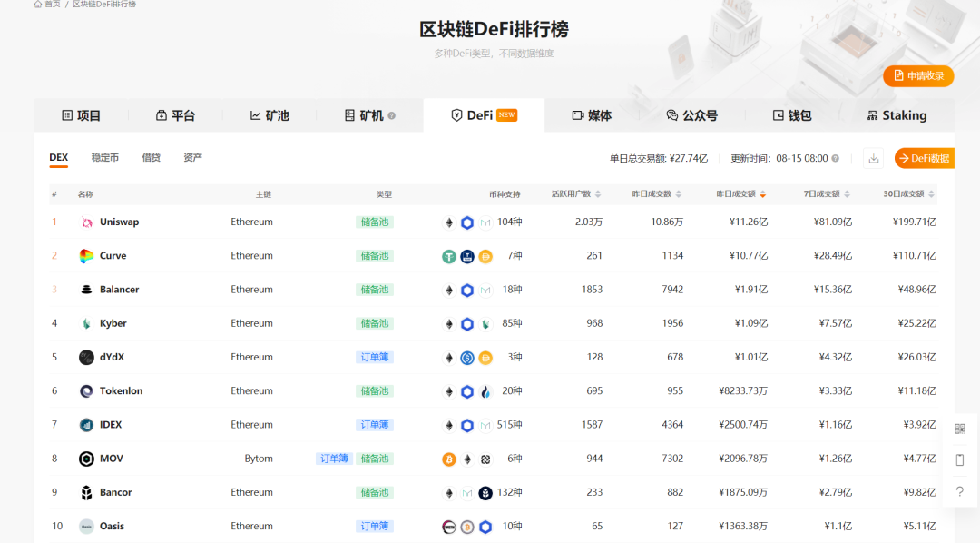Click the IDEX logo icon
Screen dimensions: 980x543
(86, 425)
